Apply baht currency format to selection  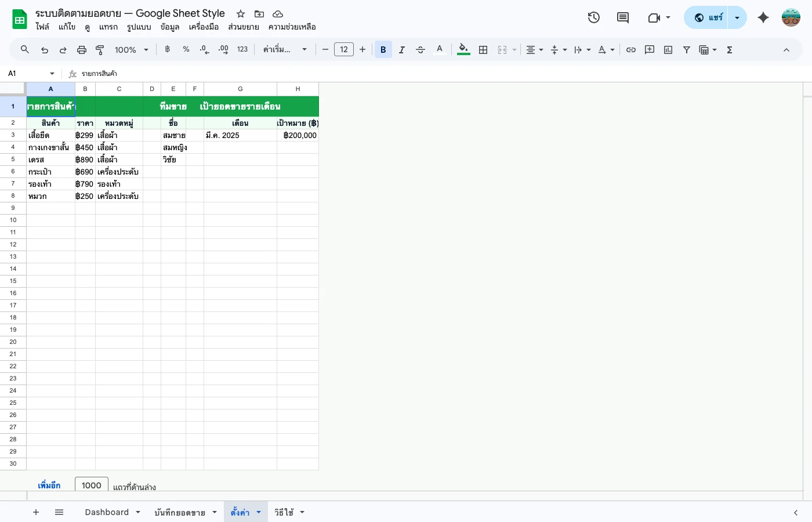[x=167, y=49]
